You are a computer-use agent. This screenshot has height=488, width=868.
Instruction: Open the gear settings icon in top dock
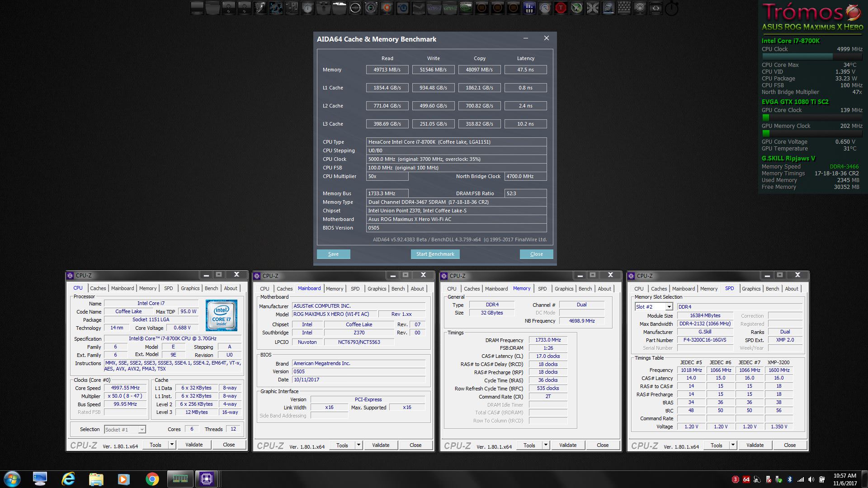[x=640, y=8]
